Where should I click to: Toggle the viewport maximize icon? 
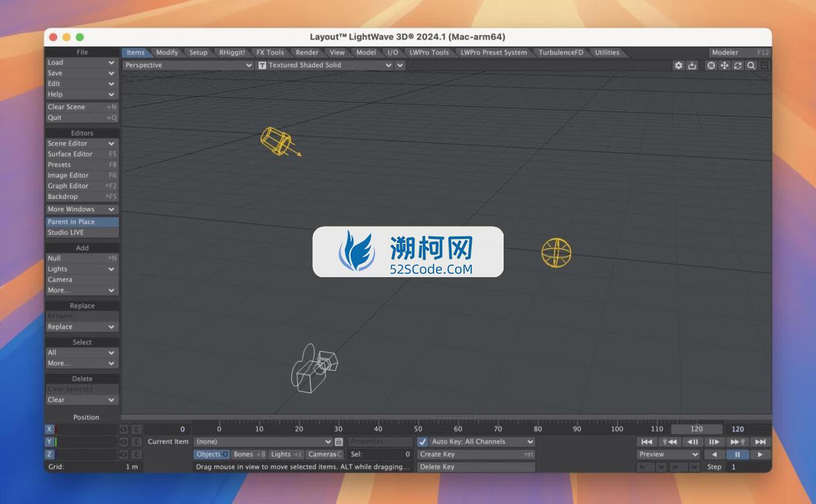click(765, 65)
